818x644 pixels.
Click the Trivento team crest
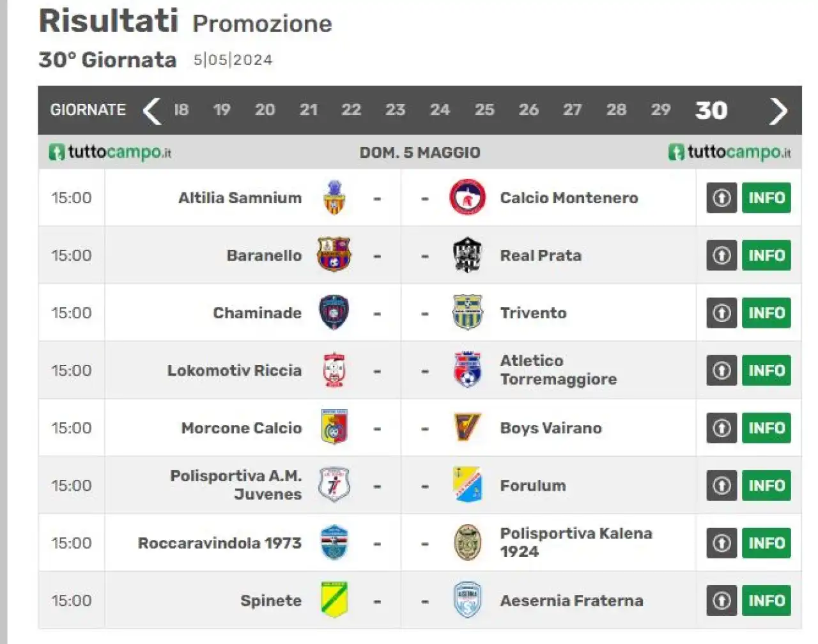(467, 312)
